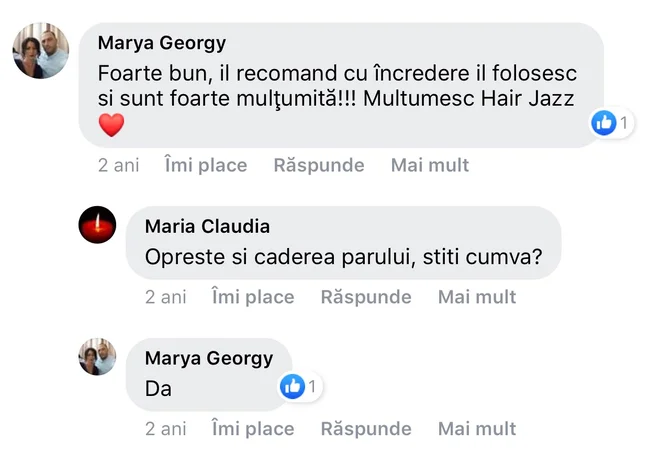The width and height of the screenshot is (650, 454).
Task: Click Marya Georgy's avatar on the 'Da' reply
Action: pos(97,358)
